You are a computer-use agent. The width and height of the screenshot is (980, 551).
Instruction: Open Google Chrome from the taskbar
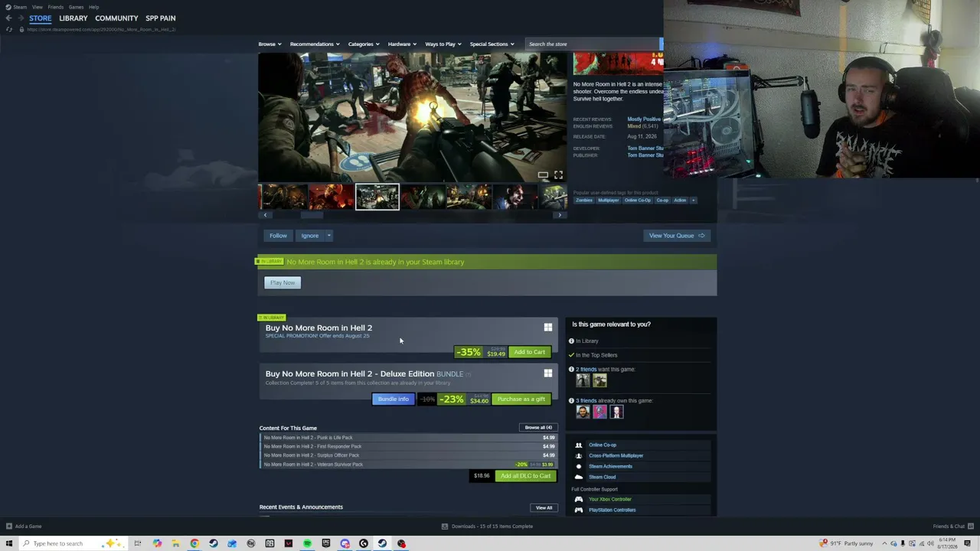[194, 543]
